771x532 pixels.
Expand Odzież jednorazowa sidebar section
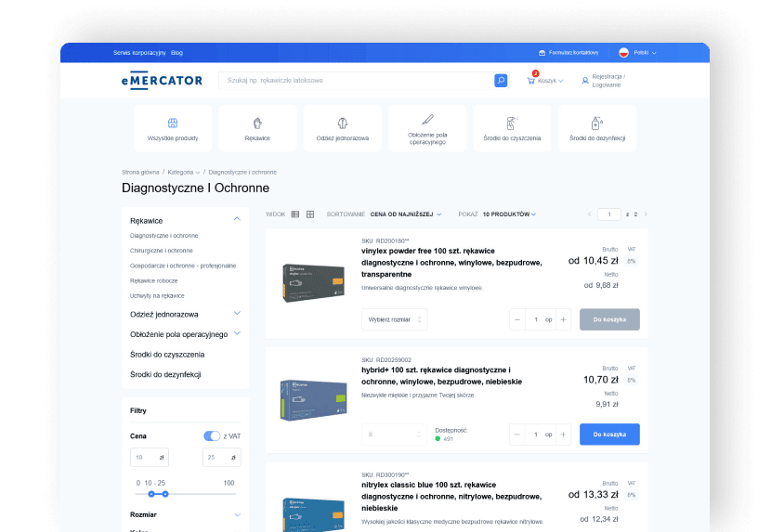237,313
